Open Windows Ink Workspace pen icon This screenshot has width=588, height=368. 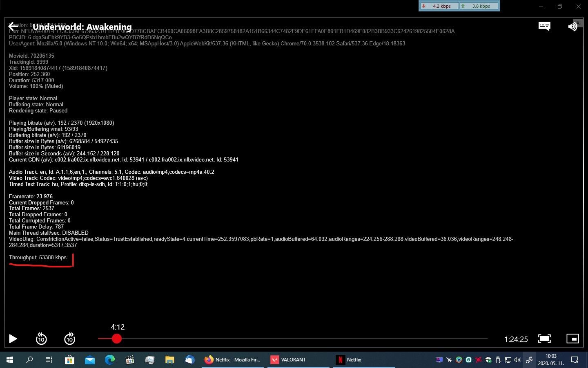tap(529, 360)
